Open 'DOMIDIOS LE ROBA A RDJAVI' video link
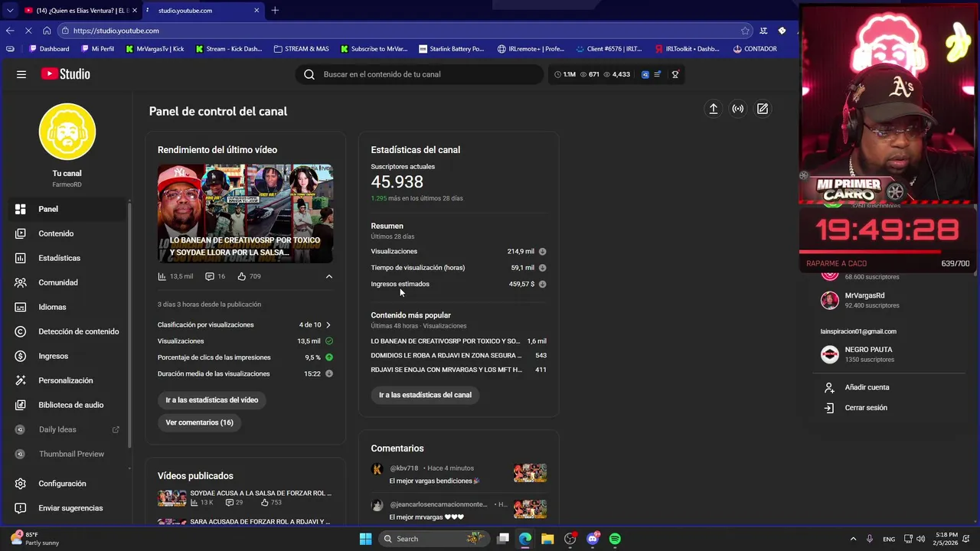Viewport: 980px width, 551px height. [x=446, y=355]
